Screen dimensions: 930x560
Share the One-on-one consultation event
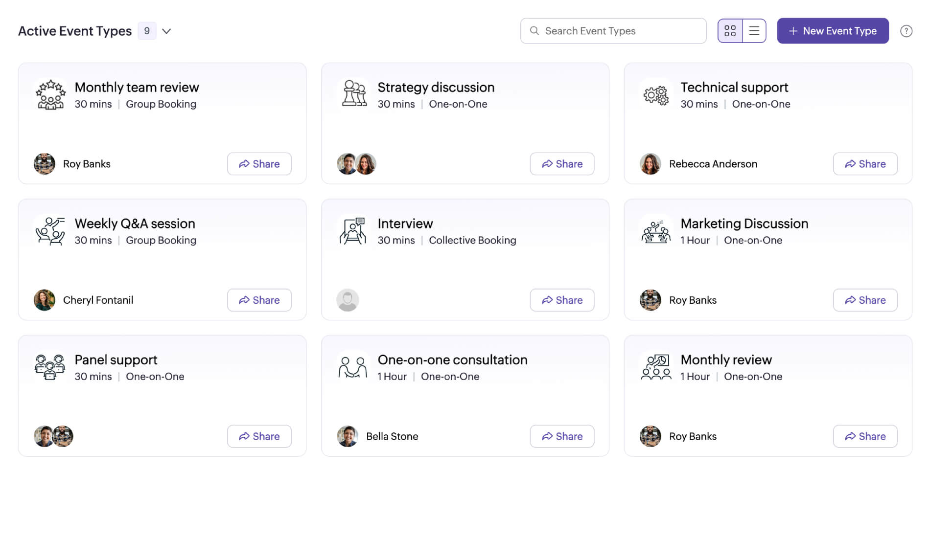pyautogui.click(x=562, y=436)
